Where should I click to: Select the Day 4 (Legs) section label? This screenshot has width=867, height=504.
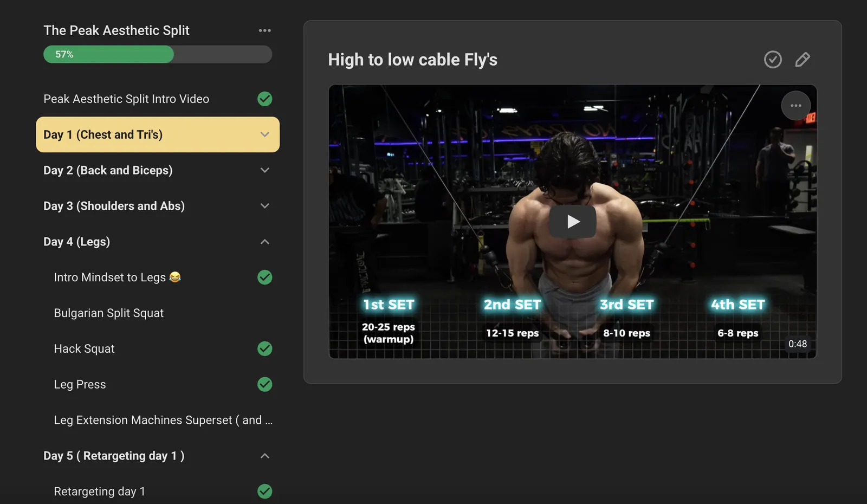pos(76,242)
